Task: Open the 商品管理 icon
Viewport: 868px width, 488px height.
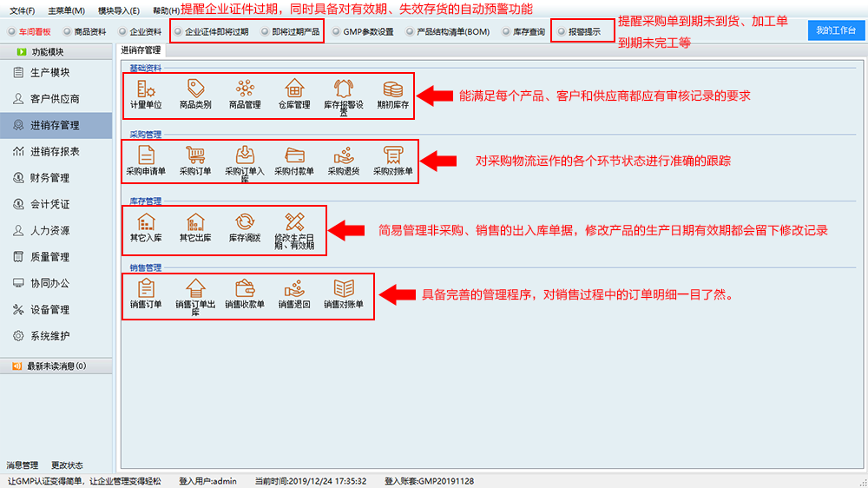Action: click(245, 89)
